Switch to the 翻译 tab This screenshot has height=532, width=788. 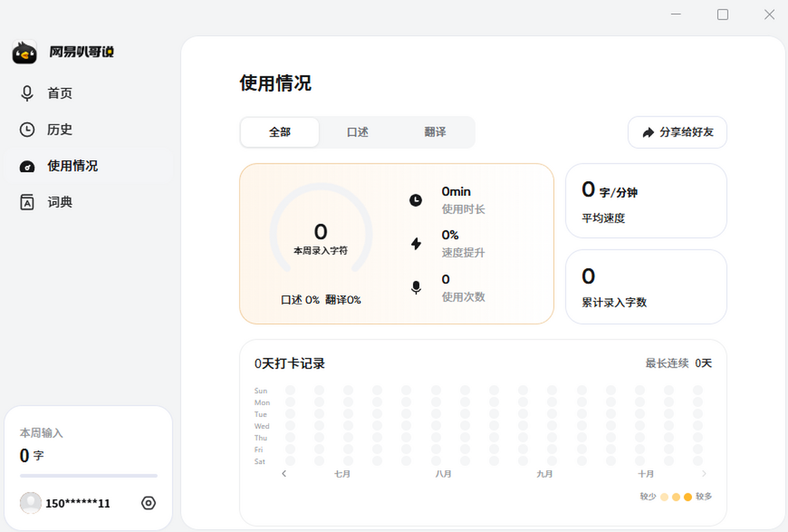pyautogui.click(x=435, y=132)
